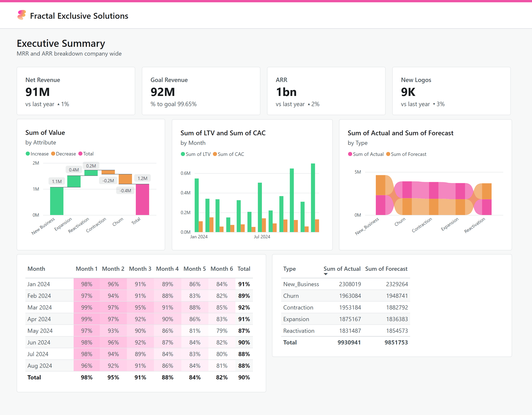Click the pink Total legend marker
The width and height of the screenshot is (532, 415).
coord(80,154)
